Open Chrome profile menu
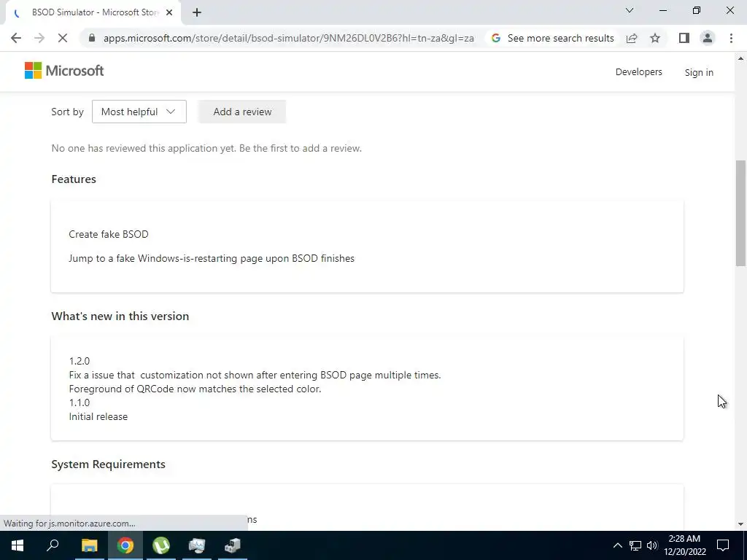The width and height of the screenshot is (747, 560). tap(708, 38)
